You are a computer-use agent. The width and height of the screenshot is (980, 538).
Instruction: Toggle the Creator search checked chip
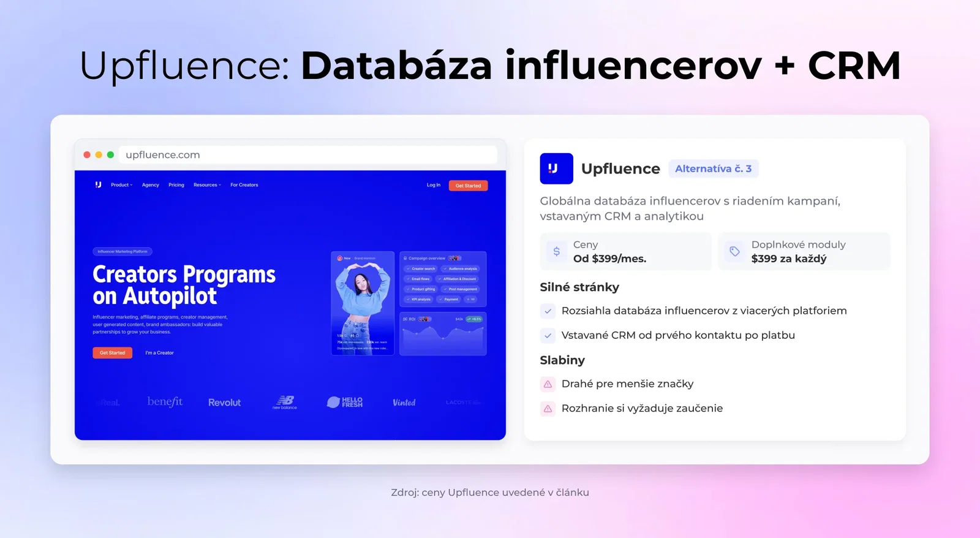[x=420, y=268]
